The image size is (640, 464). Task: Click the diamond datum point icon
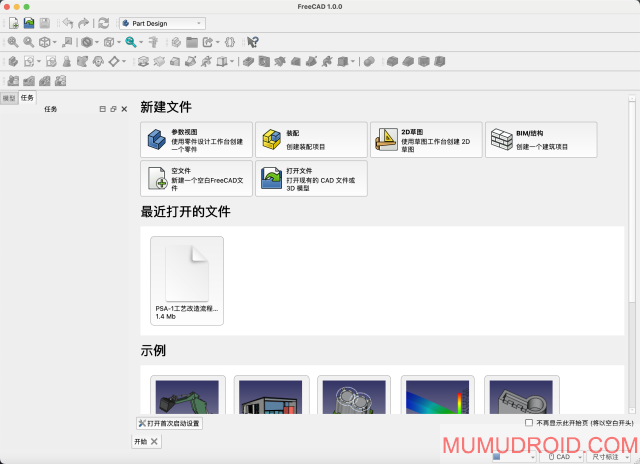(114, 62)
